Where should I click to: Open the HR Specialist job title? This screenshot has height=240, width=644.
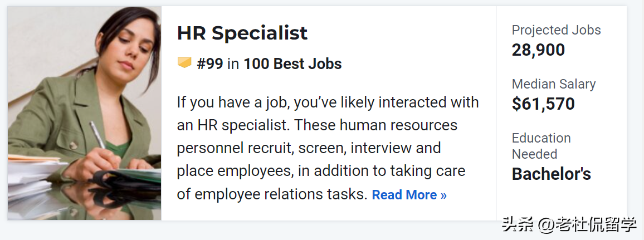pyautogui.click(x=242, y=33)
